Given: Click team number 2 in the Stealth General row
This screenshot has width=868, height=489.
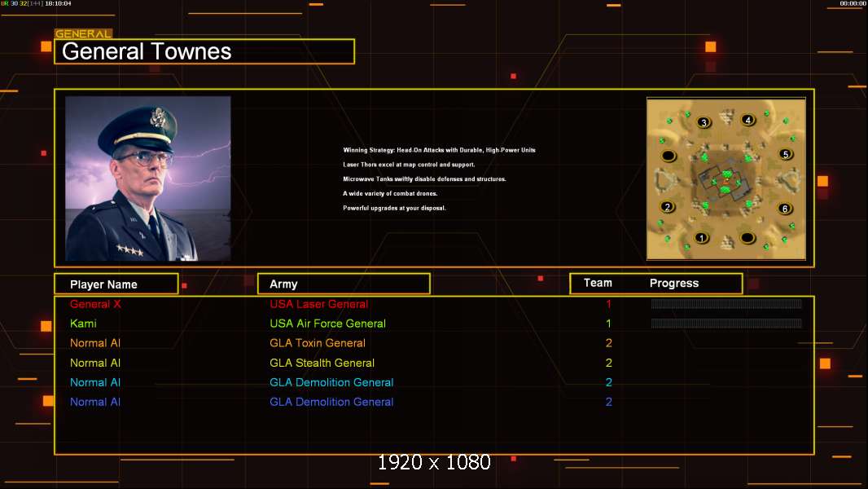Looking at the screenshot, I should pyautogui.click(x=608, y=363).
